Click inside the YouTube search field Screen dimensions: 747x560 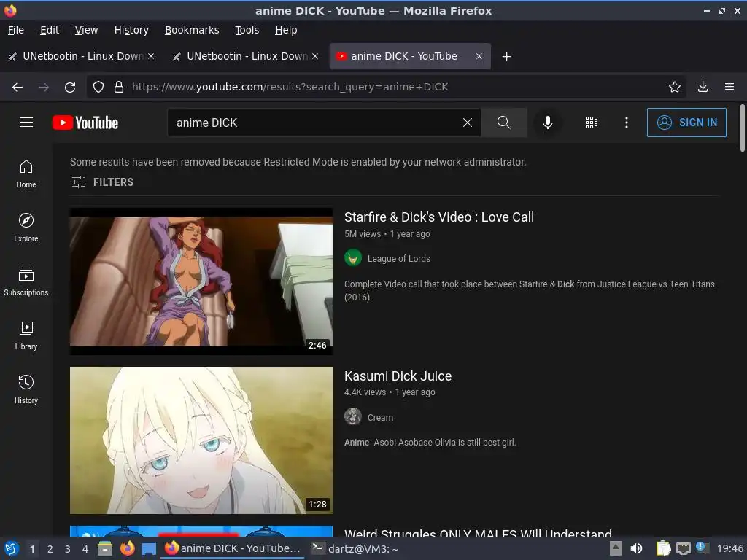pyautogui.click(x=314, y=122)
